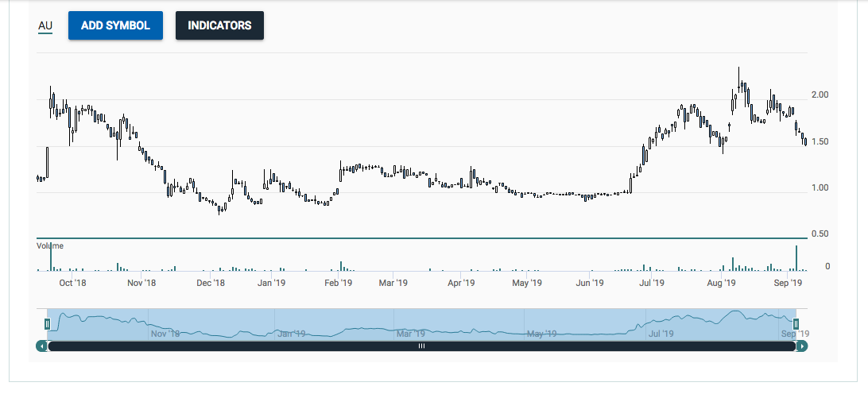Click the 2.00 price axis label

click(820, 95)
